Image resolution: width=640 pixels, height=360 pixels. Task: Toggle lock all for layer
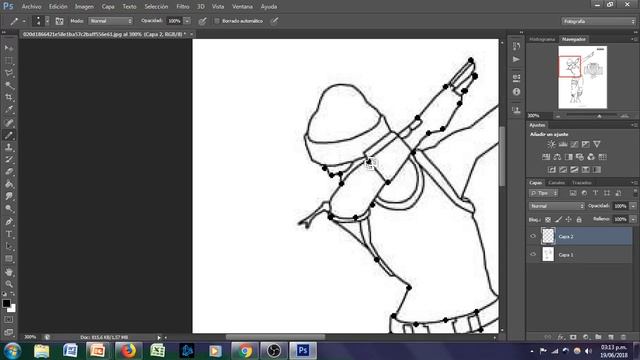579,220
